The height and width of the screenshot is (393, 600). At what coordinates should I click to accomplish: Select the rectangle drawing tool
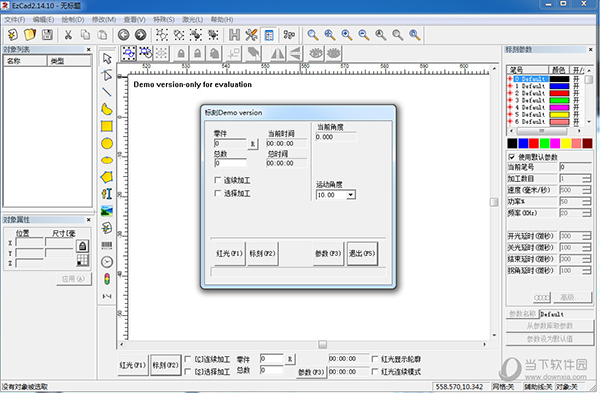(x=107, y=126)
